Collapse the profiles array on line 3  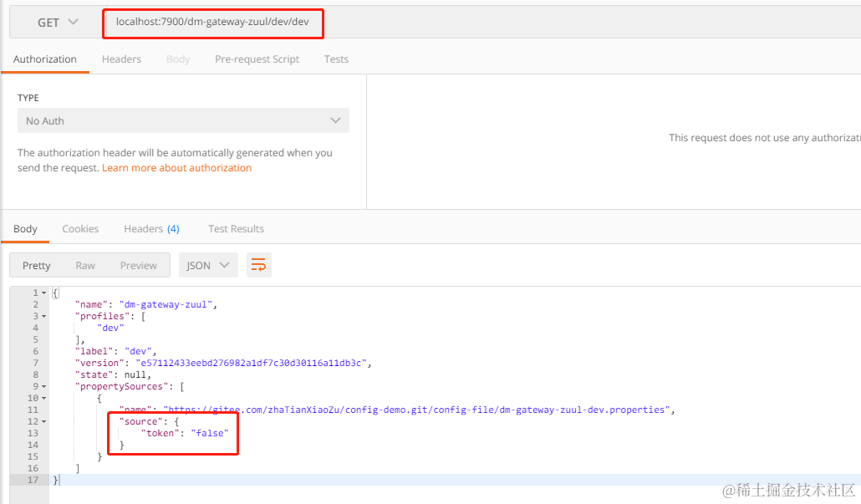(x=44, y=317)
